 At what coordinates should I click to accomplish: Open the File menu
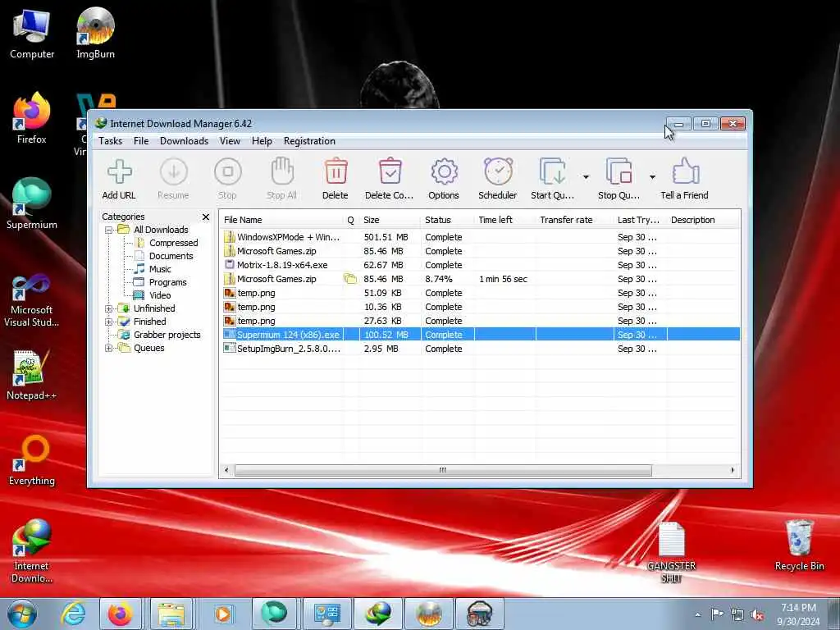point(141,141)
